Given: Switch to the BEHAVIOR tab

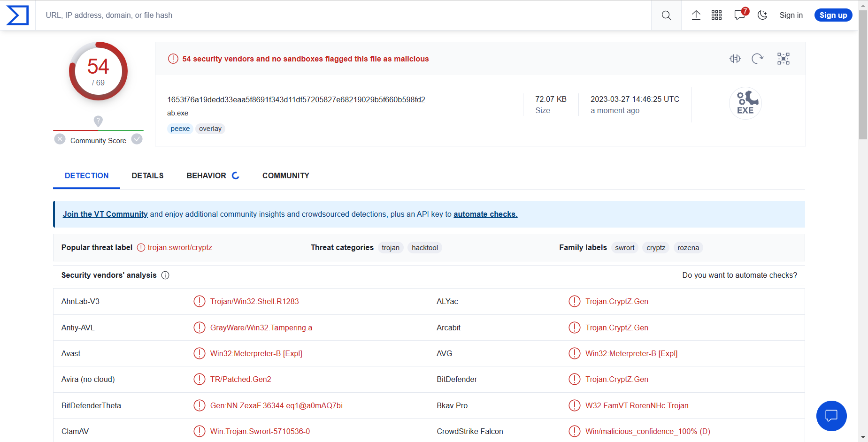Looking at the screenshot, I should pyautogui.click(x=213, y=175).
